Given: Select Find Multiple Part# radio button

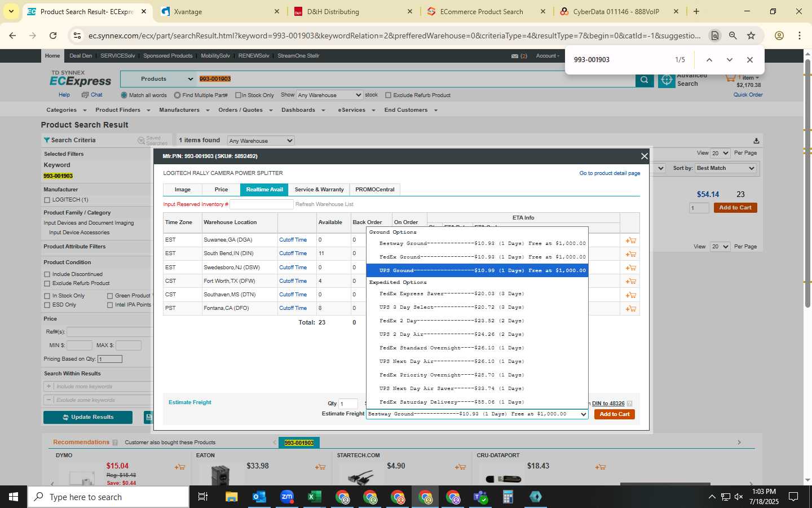Looking at the screenshot, I should coord(177,95).
